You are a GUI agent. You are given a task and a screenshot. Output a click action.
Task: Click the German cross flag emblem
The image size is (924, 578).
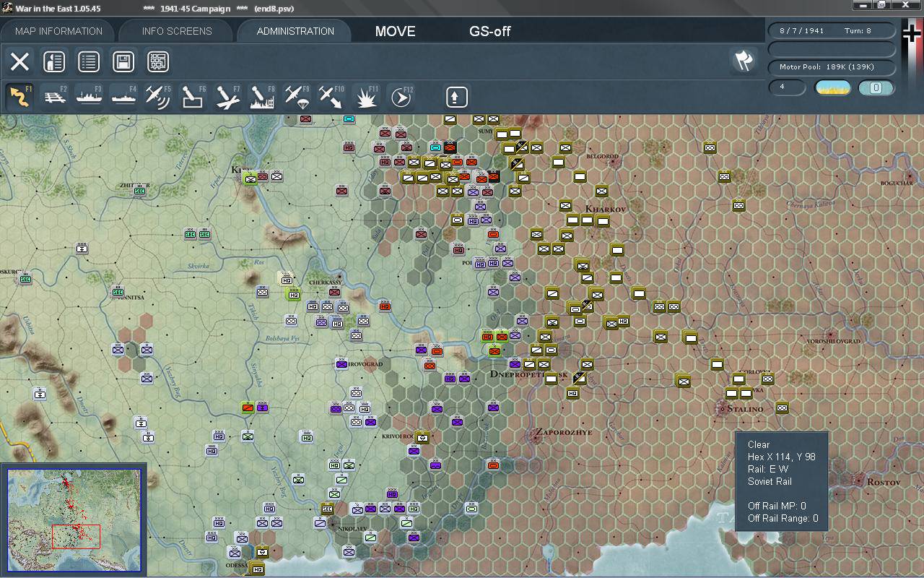pyautogui.click(x=912, y=35)
